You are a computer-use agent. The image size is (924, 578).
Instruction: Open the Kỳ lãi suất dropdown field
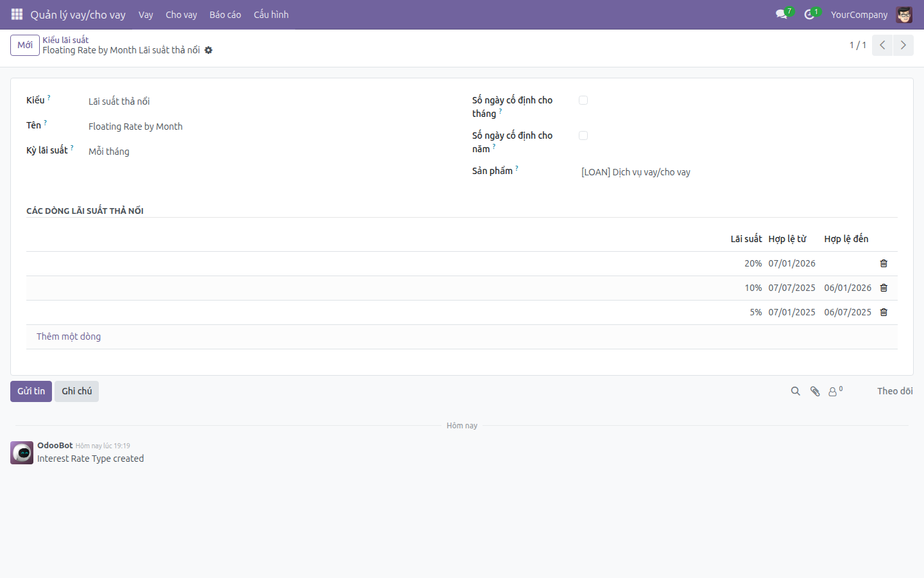point(265,152)
